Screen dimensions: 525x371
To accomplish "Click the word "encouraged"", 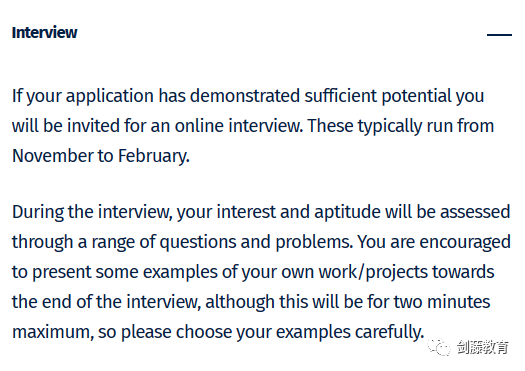I will (x=465, y=242).
